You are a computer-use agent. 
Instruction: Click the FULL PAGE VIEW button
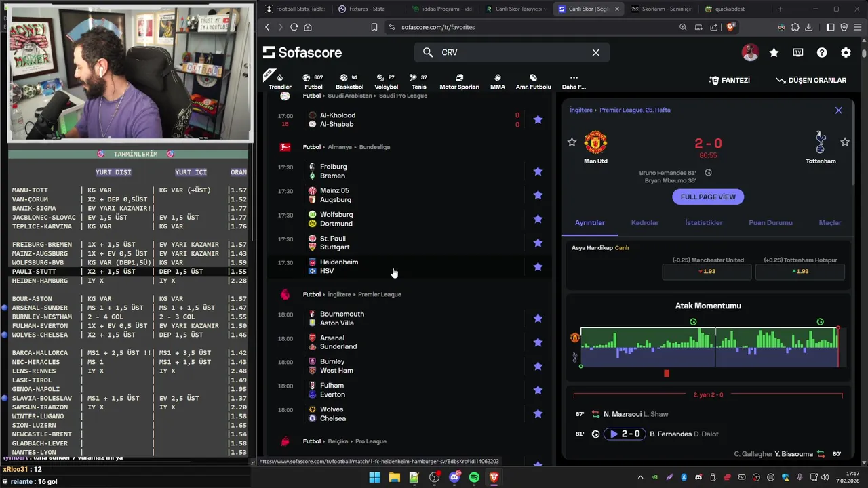[708, 197]
